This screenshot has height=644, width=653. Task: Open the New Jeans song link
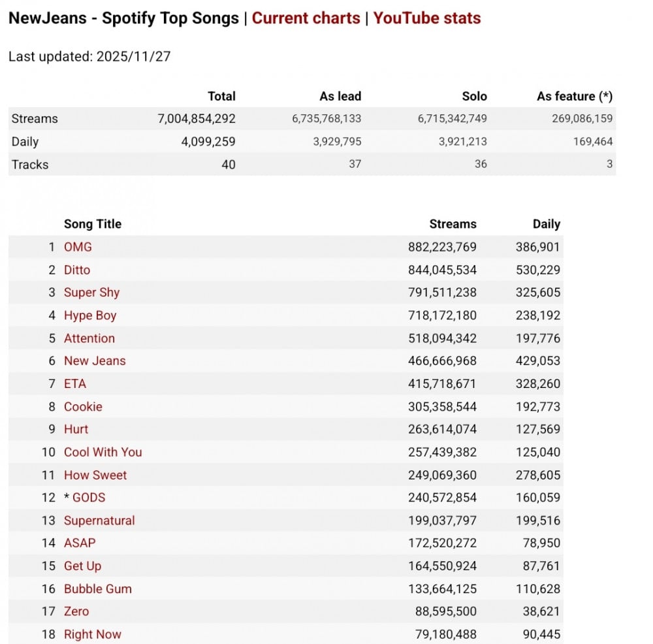point(95,361)
